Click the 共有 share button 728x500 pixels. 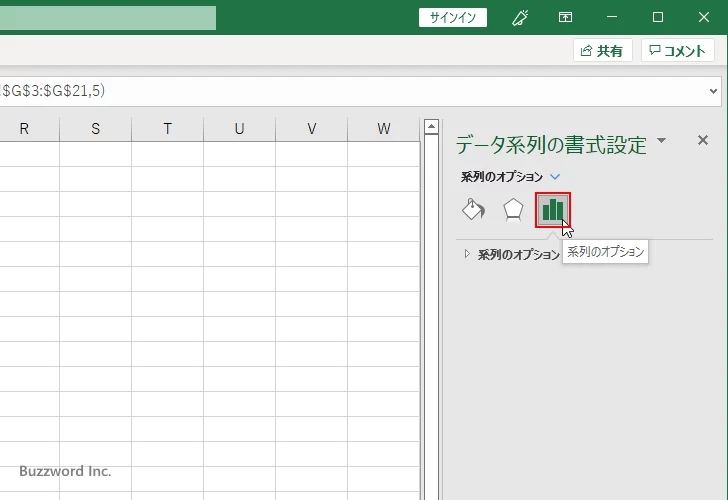coord(602,51)
